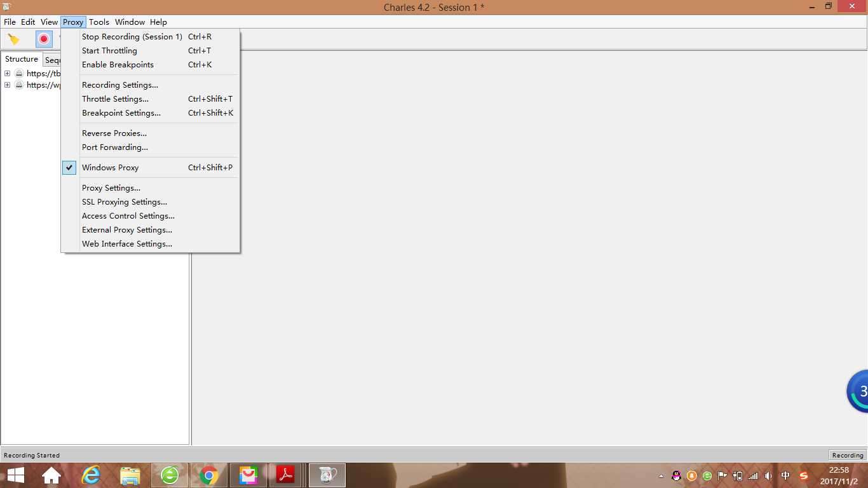Viewport: 868px width, 488px height.
Task: Toggle the red Record toolbar button
Action: (44, 39)
